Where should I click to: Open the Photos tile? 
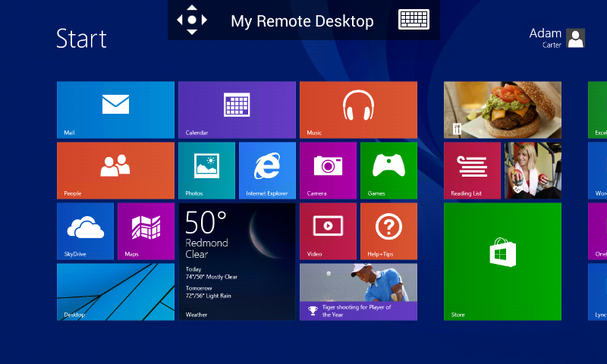[x=206, y=171]
